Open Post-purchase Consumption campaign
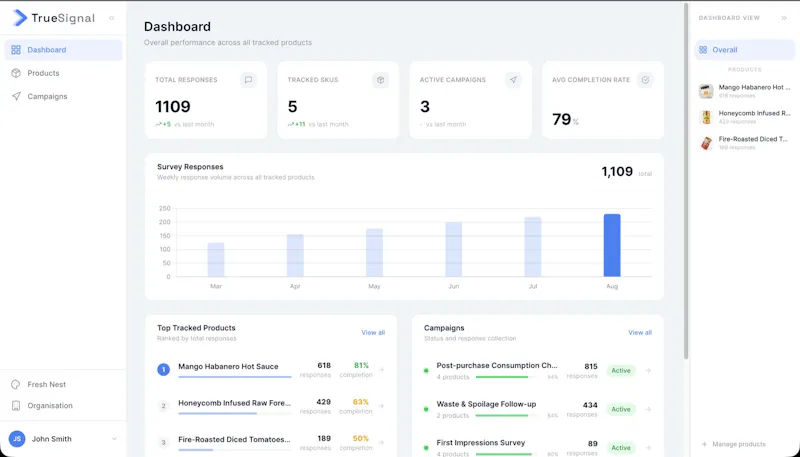The image size is (800, 457). point(538,371)
